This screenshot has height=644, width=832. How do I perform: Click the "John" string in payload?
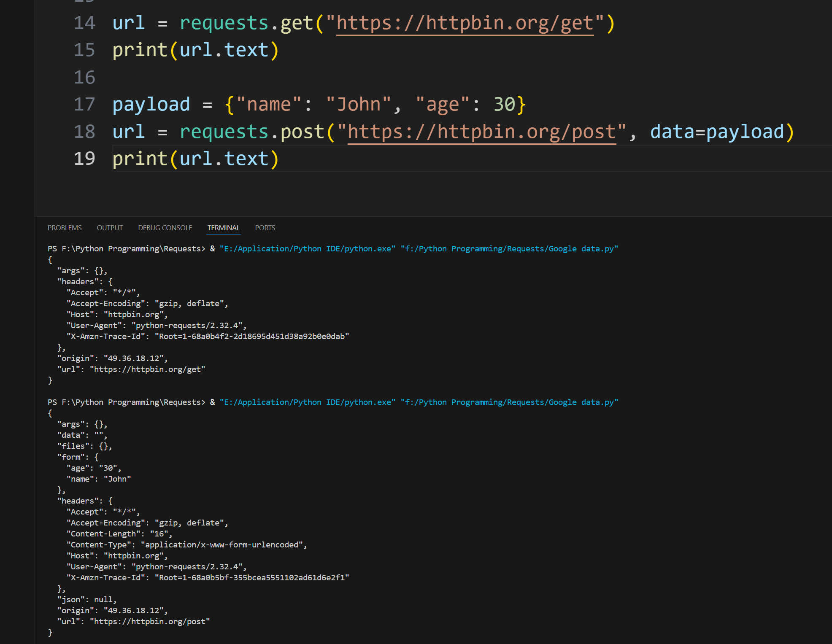359,104
